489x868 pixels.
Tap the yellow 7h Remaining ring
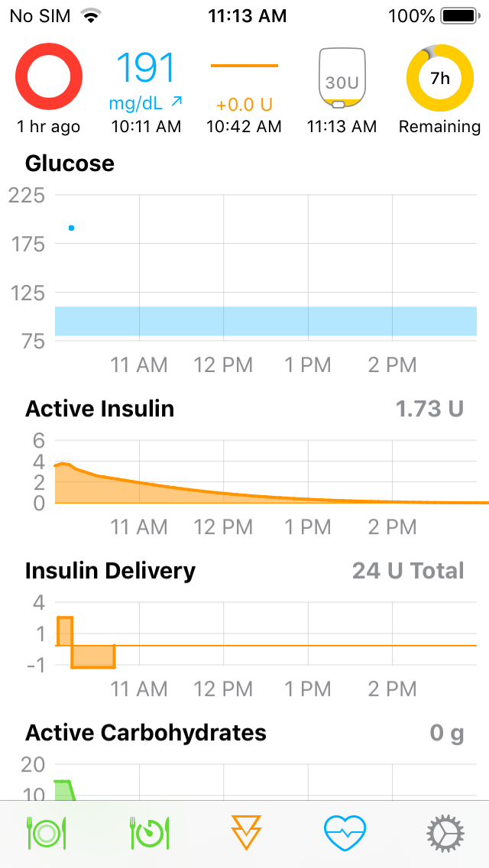click(439, 76)
